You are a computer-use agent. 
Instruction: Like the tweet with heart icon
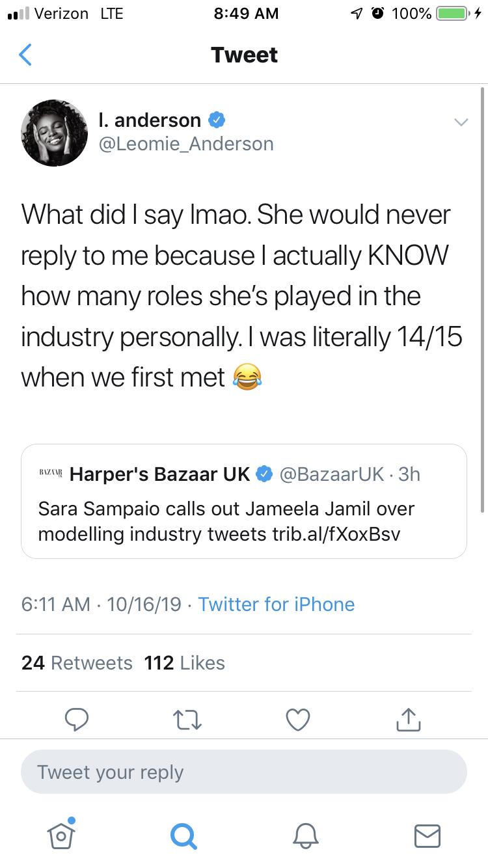point(299,719)
